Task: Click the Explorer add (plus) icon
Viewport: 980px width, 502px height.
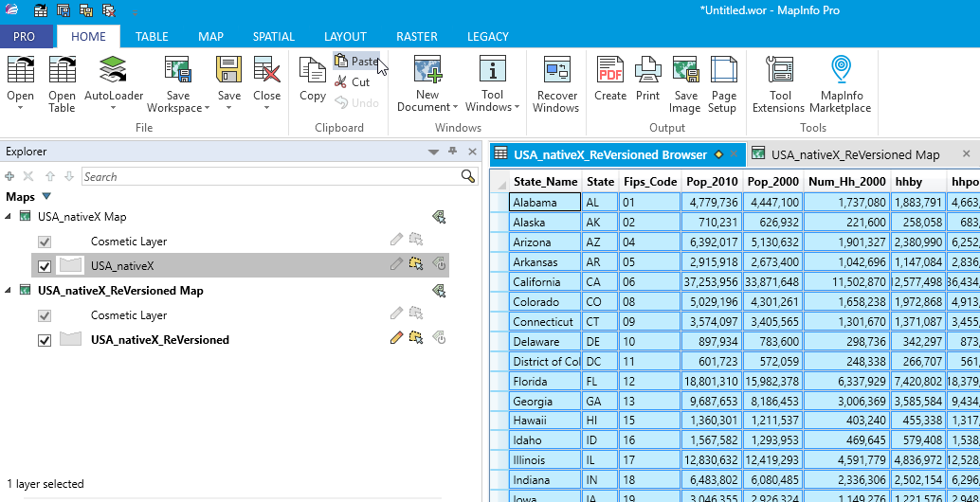Action: [9, 177]
